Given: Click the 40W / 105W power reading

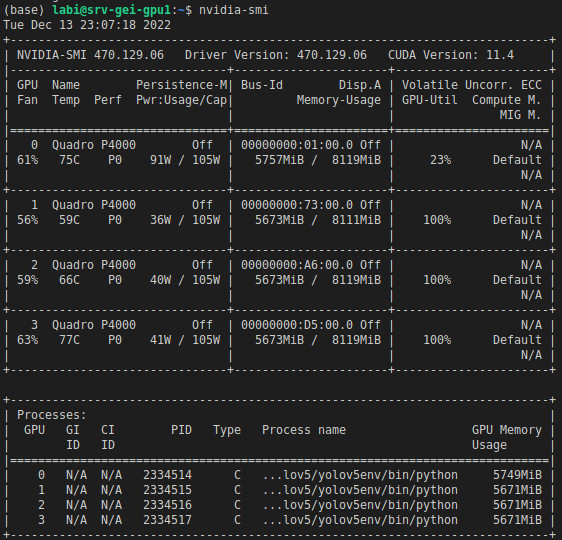Looking at the screenshot, I should pyautogui.click(x=185, y=280).
